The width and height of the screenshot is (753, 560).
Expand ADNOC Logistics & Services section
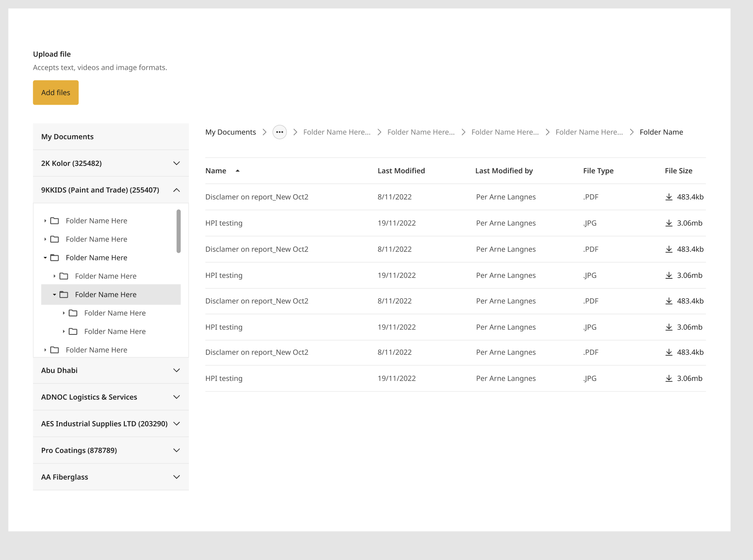(x=176, y=397)
